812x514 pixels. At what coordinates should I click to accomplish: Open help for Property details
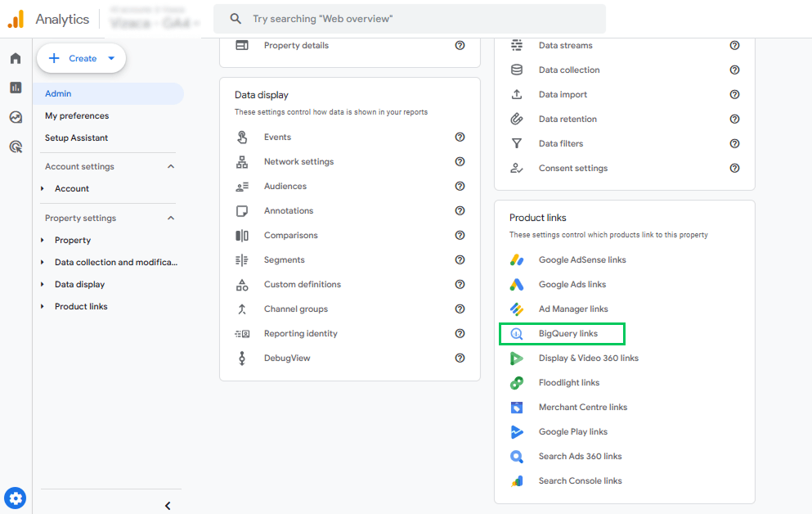460,45
